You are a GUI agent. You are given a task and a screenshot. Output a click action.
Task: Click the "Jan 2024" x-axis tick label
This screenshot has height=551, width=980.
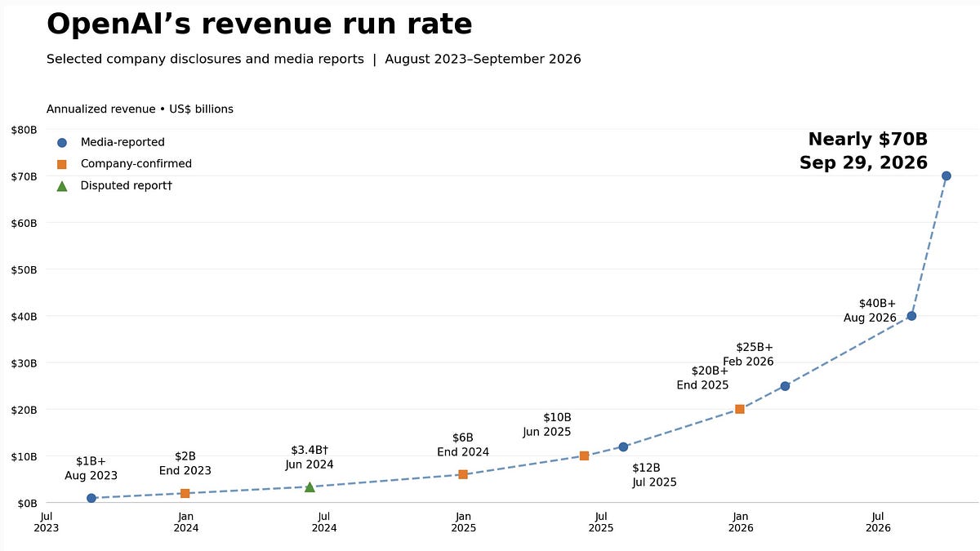(x=185, y=522)
